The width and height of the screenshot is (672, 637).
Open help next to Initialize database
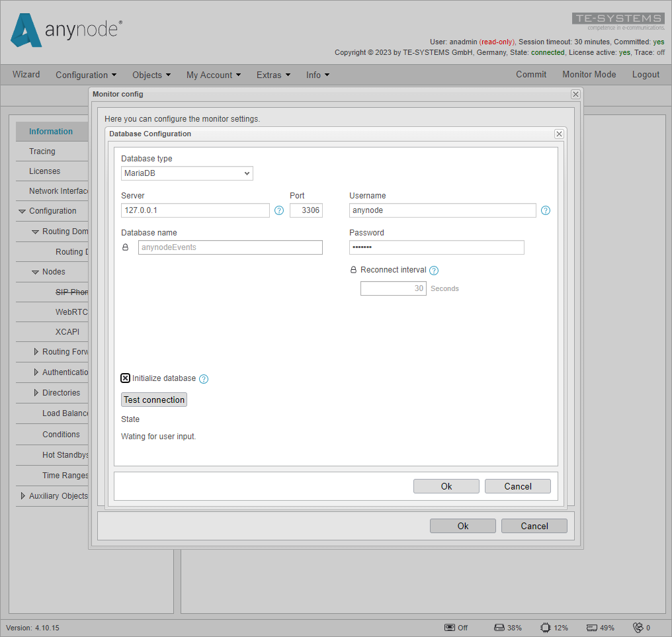(x=203, y=379)
